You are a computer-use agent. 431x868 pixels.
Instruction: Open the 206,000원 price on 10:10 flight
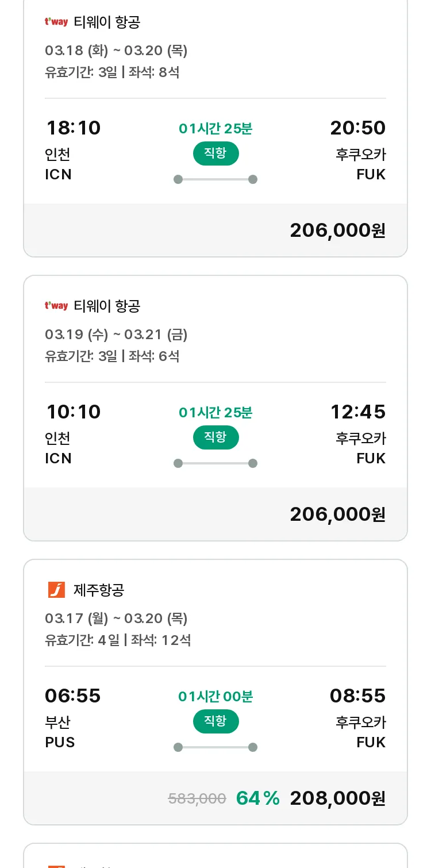[338, 514]
